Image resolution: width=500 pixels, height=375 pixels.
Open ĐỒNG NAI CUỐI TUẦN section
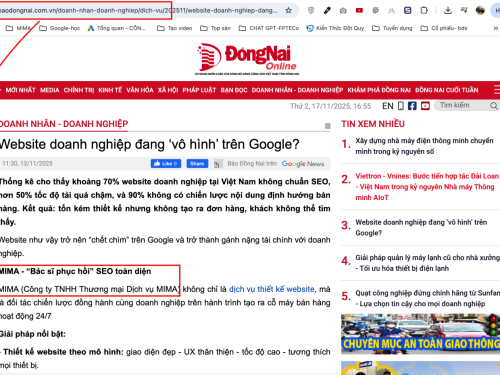pyautogui.click(x=447, y=90)
